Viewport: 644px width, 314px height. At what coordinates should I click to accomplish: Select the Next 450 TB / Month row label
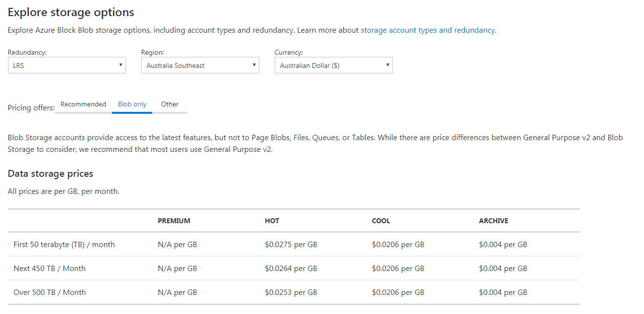[x=49, y=269]
